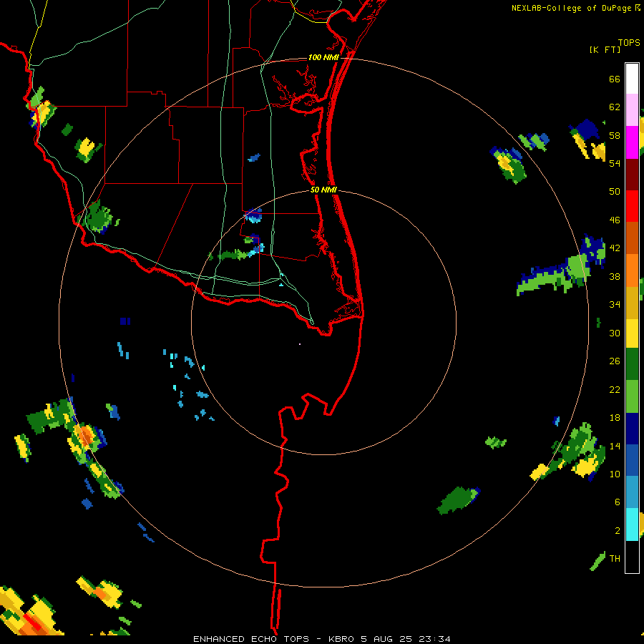Viewport: 644px width, 644px height.
Task: Click the "38" legend value
Action: coord(615,276)
